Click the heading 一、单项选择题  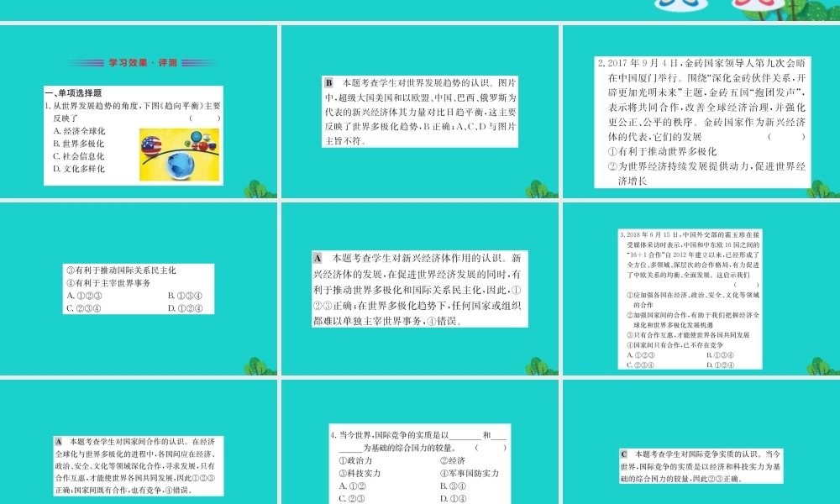point(73,92)
